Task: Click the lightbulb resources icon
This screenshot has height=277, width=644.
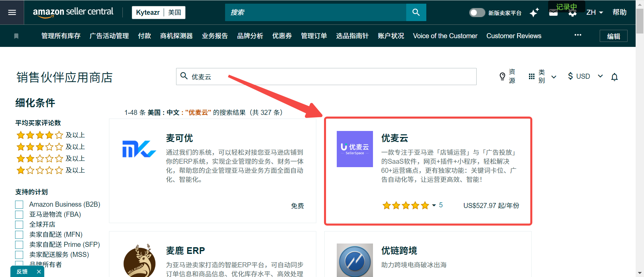Action: click(x=502, y=76)
